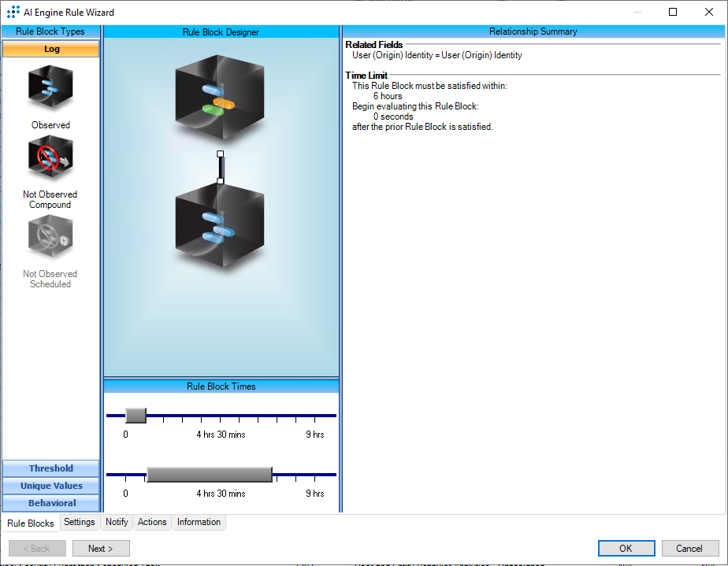Open the Notify tab

(117, 522)
